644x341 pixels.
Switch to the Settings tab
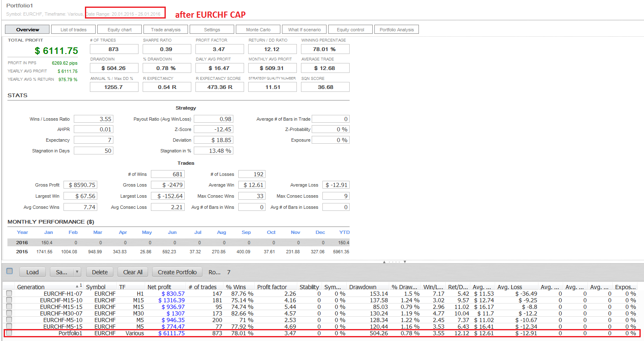pos(212,29)
